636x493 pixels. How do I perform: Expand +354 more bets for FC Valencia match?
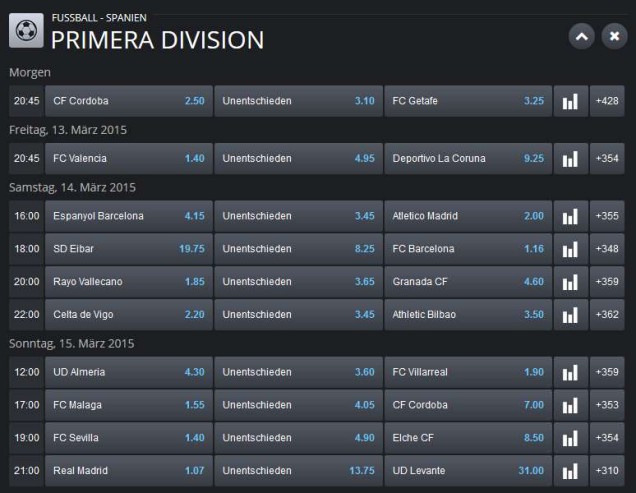tap(607, 159)
